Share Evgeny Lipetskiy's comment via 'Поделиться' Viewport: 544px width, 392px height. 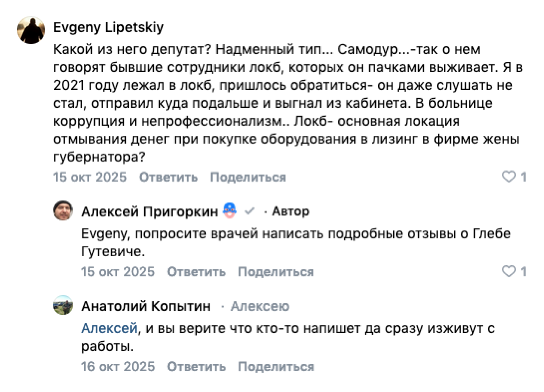tap(248, 177)
